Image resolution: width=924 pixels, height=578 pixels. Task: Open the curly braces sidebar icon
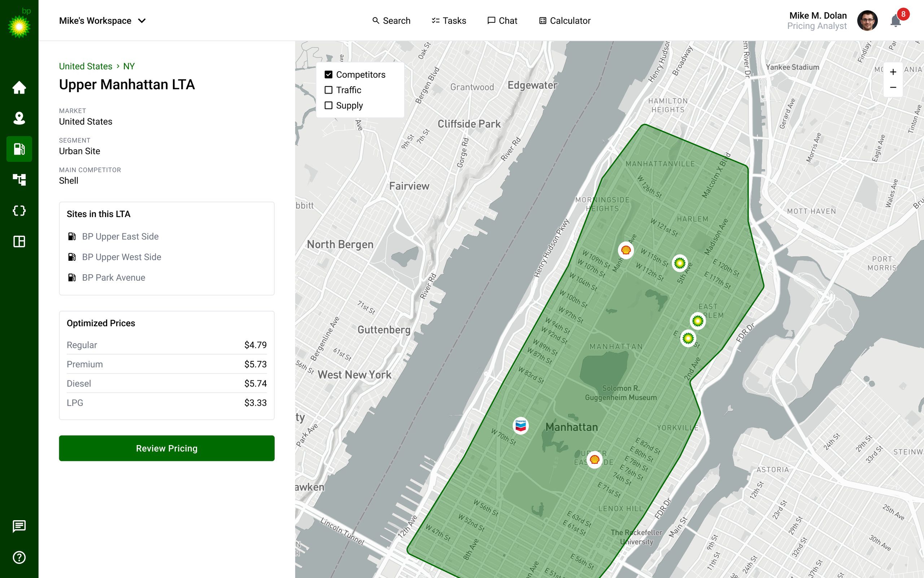[x=19, y=211]
